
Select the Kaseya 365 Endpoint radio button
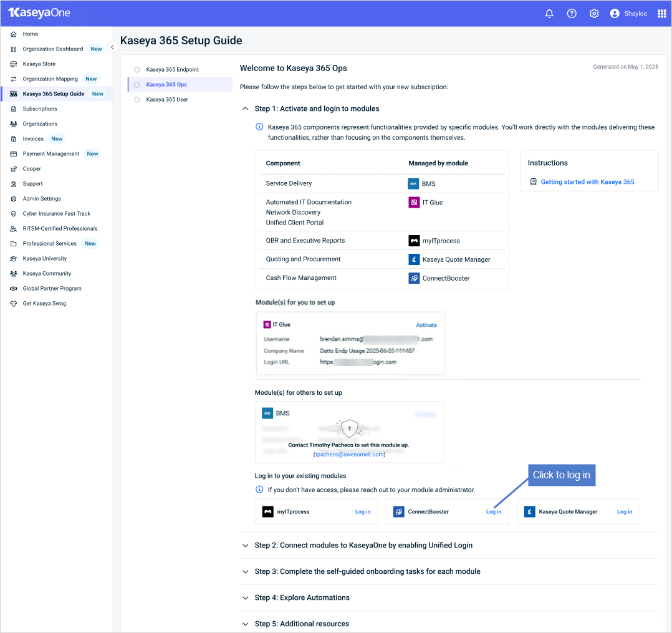[137, 69]
